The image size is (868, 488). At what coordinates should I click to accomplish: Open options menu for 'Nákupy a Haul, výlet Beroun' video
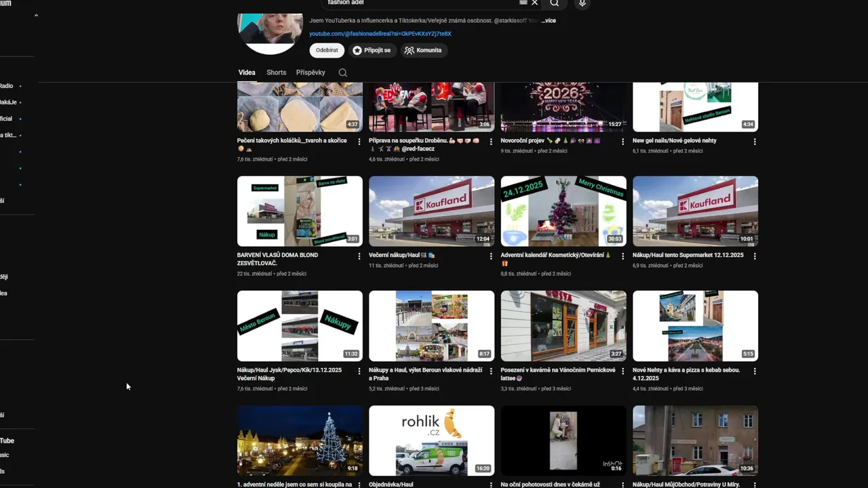click(x=491, y=371)
